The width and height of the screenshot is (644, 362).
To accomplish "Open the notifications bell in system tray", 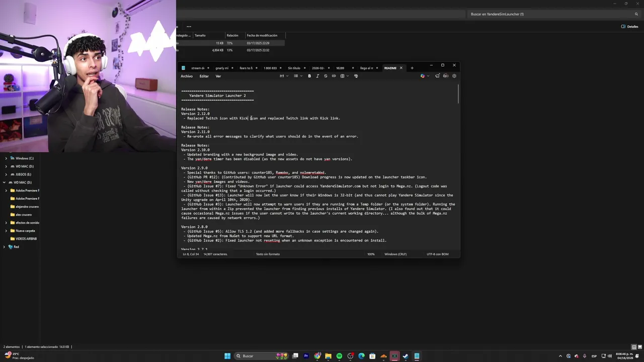I will coord(637,356).
